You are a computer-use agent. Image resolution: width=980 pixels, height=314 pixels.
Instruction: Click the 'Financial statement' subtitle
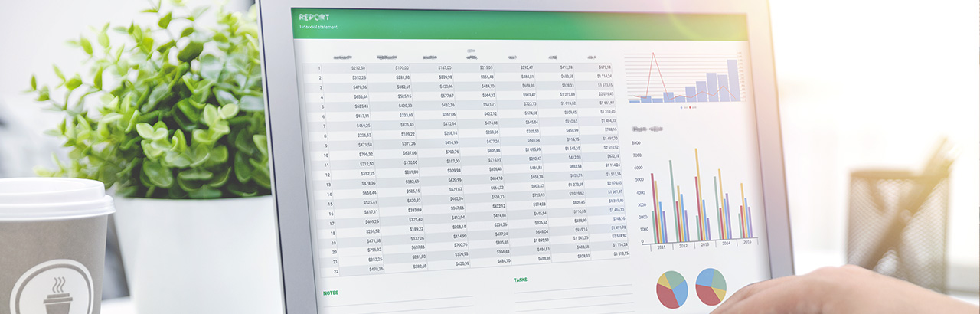317,27
